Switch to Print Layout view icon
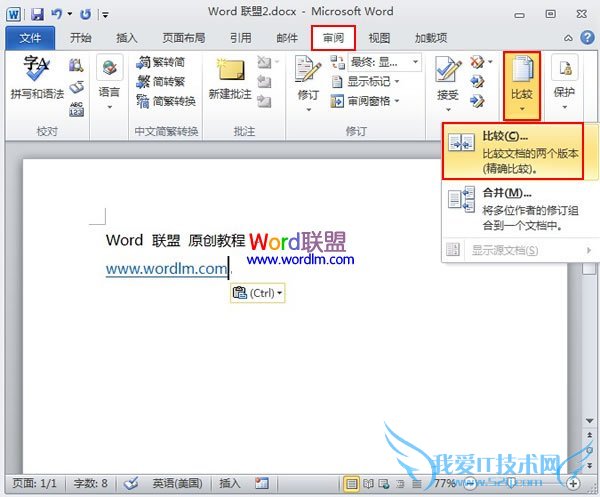 point(351,484)
